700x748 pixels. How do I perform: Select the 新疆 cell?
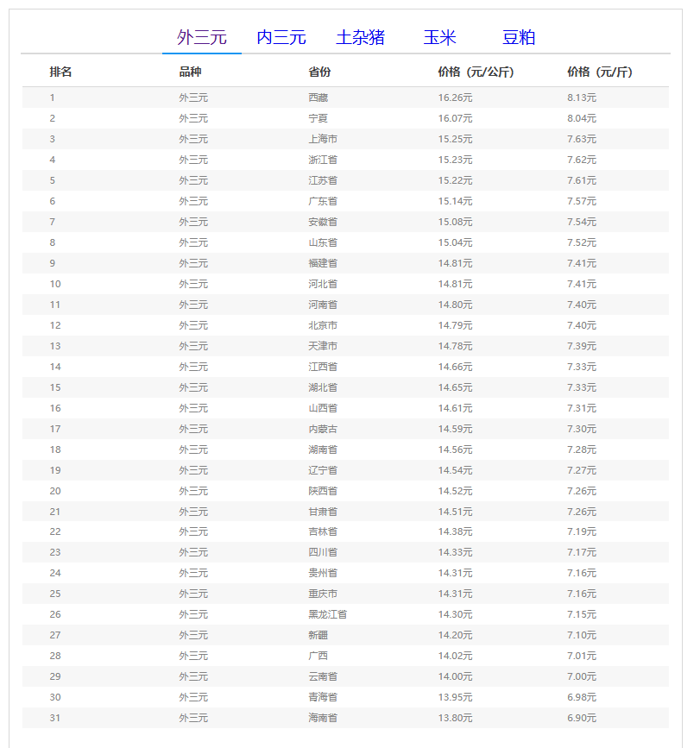coord(318,636)
